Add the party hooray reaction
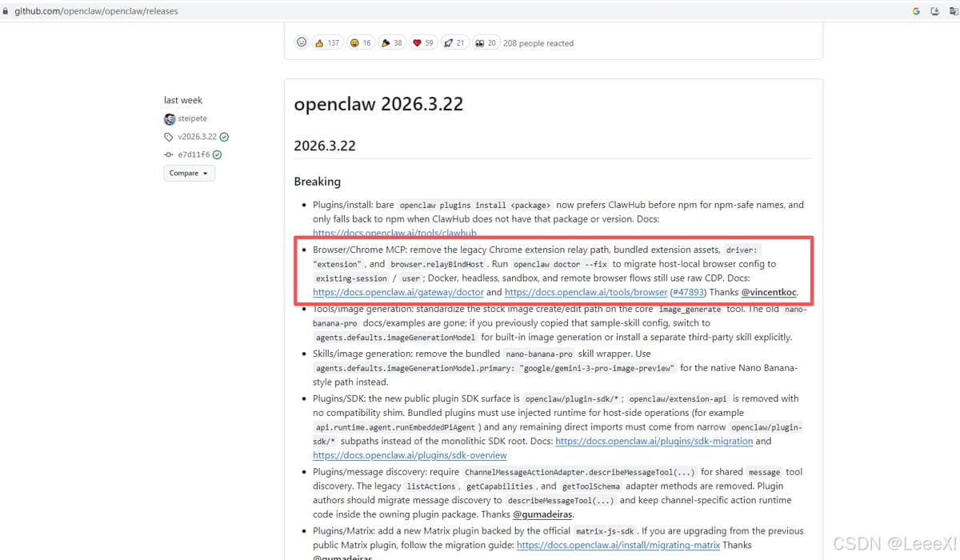Viewport: 960px width, 560px height. (392, 42)
